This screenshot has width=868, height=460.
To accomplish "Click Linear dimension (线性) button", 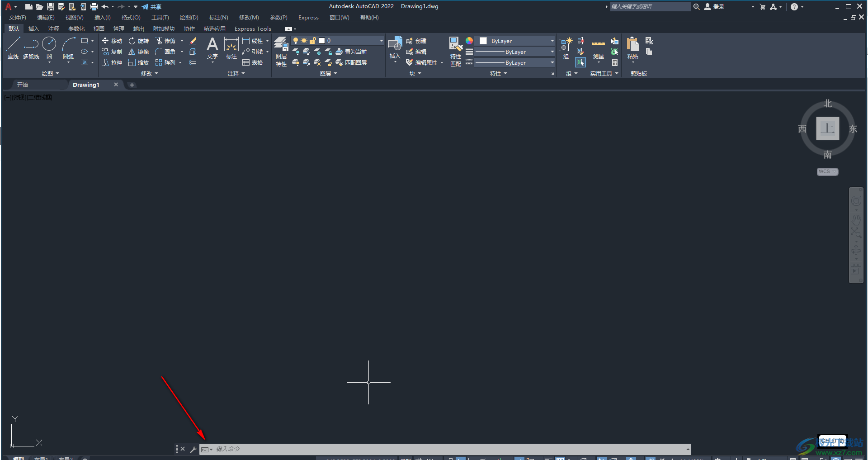I will [x=252, y=41].
